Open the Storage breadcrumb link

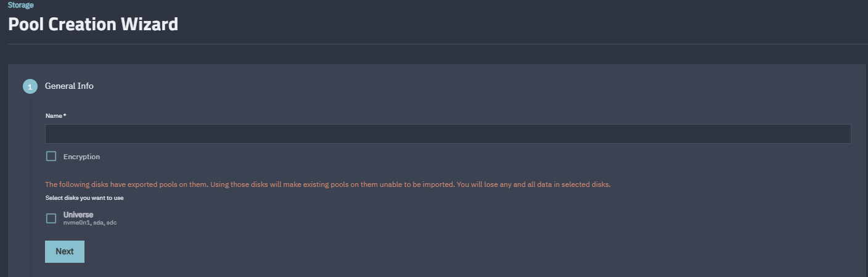click(x=20, y=5)
